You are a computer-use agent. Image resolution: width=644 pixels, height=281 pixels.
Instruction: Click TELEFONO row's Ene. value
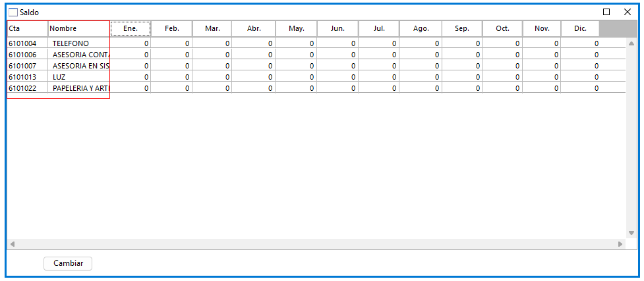click(x=131, y=43)
